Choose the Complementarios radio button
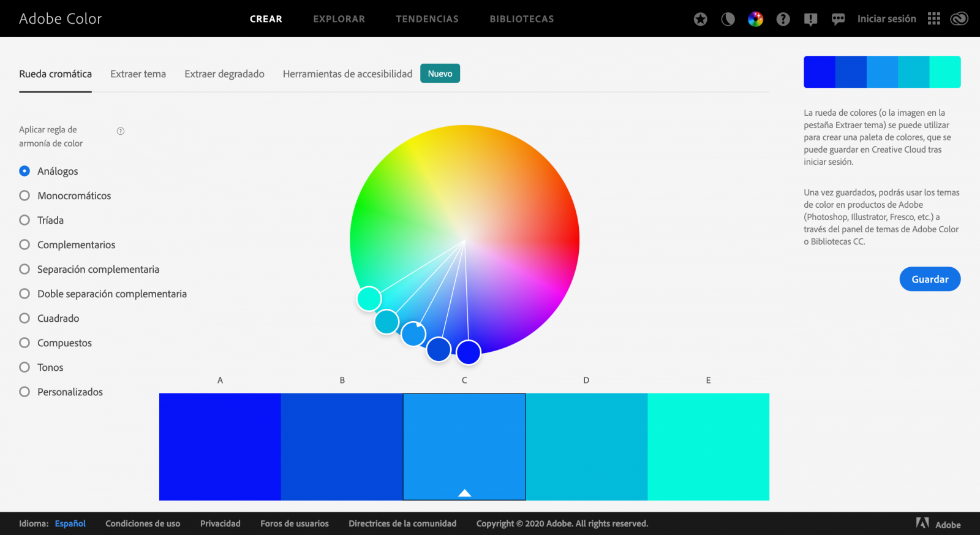Image resolution: width=980 pixels, height=535 pixels. pyautogui.click(x=24, y=245)
